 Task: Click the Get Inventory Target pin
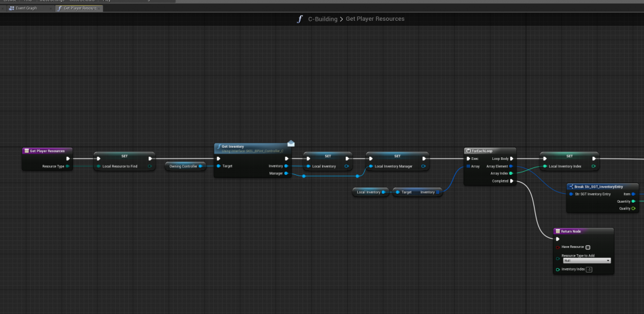pos(219,166)
